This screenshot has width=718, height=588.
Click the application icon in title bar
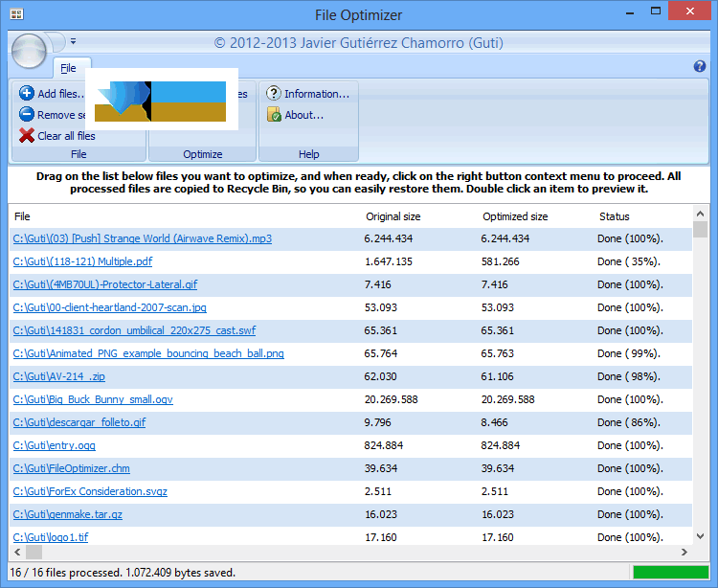coord(16,14)
